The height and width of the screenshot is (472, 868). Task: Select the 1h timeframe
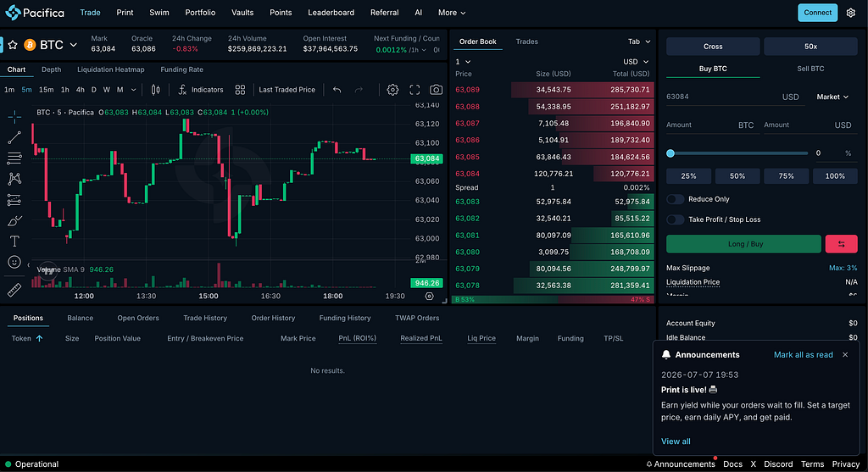click(x=64, y=90)
